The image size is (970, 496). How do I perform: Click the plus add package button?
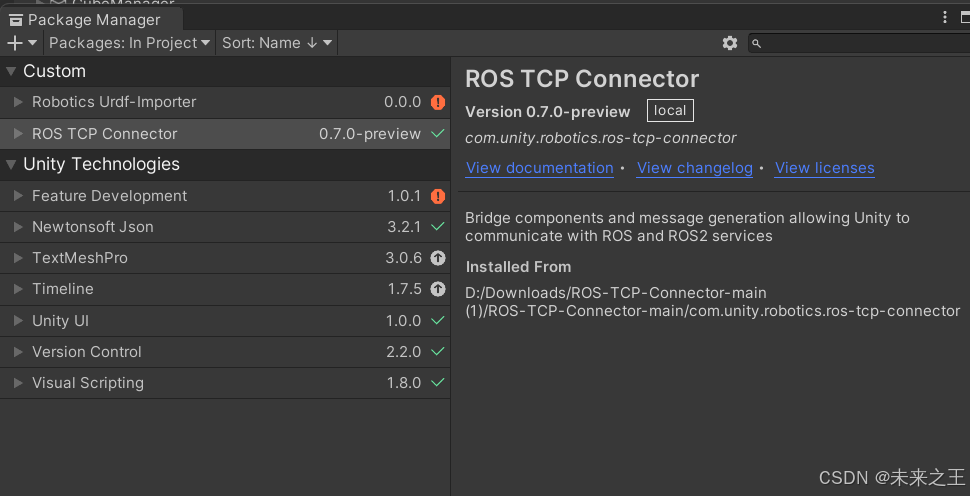pos(22,43)
